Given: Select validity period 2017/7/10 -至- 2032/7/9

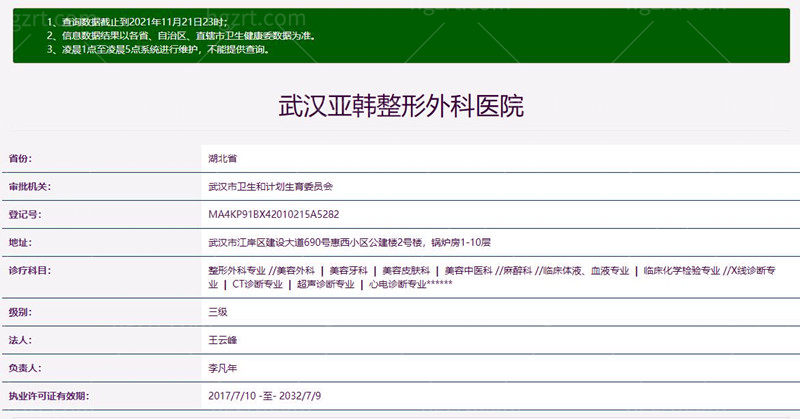Looking at the screenshot, I should (265, 396).
